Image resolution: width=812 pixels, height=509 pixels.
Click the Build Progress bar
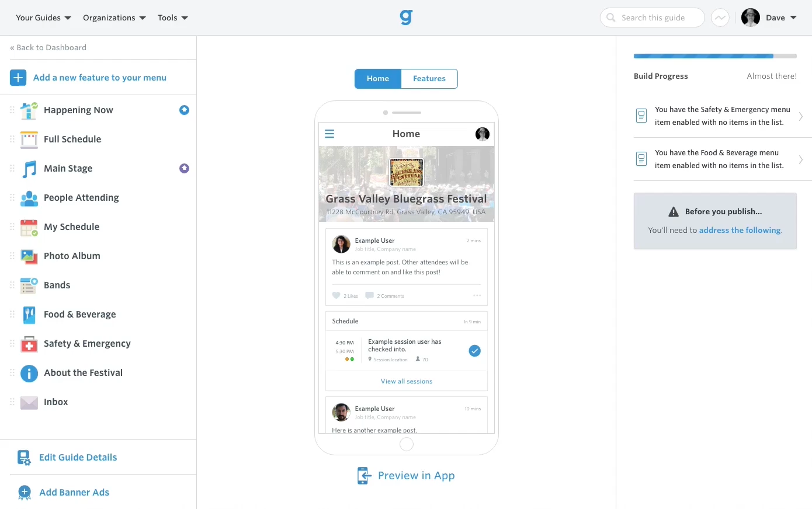click(x=715, y=56)
